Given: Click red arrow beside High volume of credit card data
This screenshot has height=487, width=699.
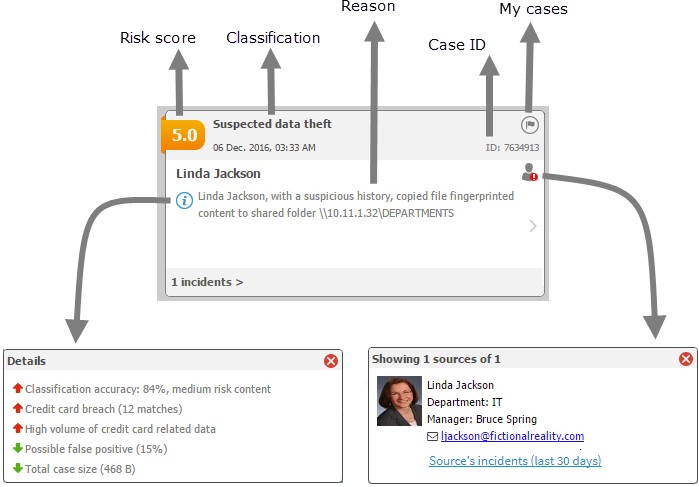Looking at the screenshot, I should [17, 429].
